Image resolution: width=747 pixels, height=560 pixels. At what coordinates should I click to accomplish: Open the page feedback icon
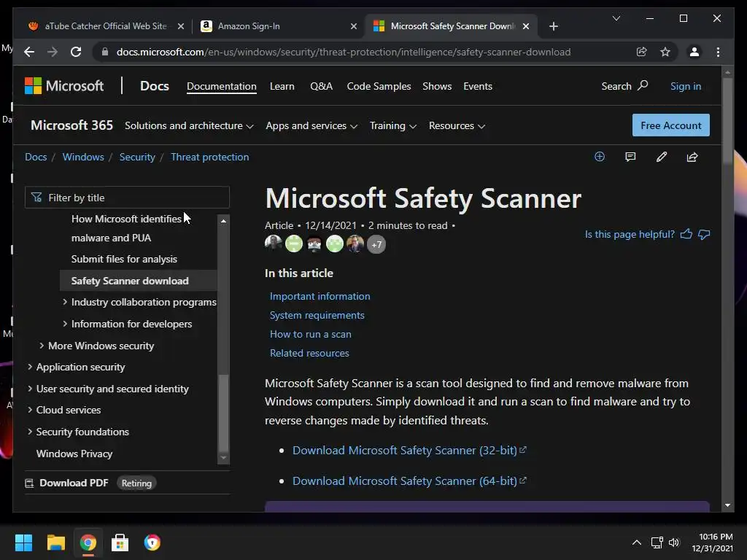pyautogui.click(x=630, y=157)
